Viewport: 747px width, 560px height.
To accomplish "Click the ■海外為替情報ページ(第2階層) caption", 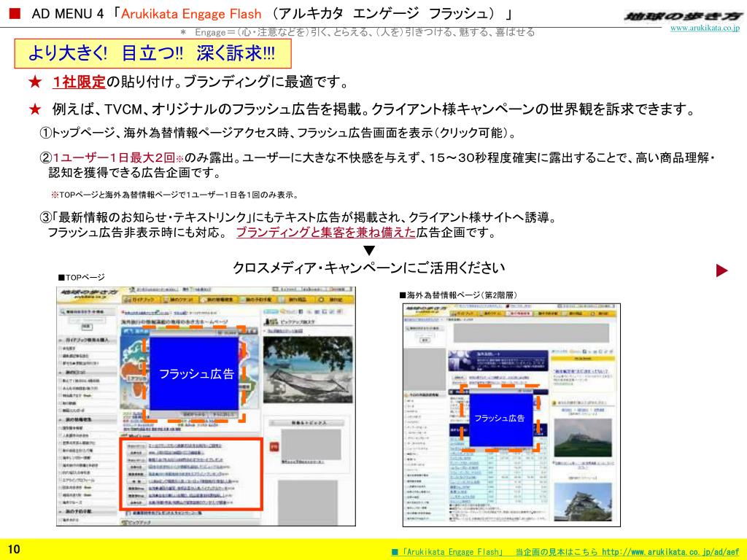I will (x=458, y=295).
